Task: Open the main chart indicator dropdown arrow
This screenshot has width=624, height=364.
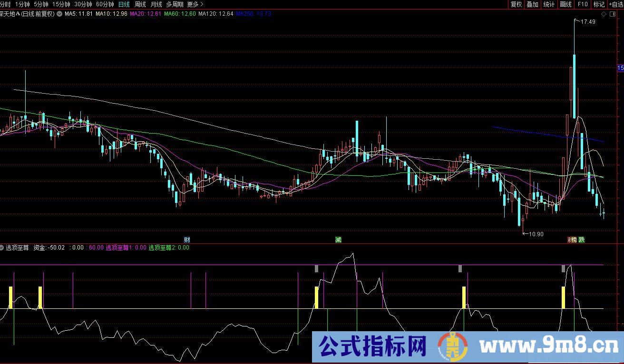Action: point(59,14)
